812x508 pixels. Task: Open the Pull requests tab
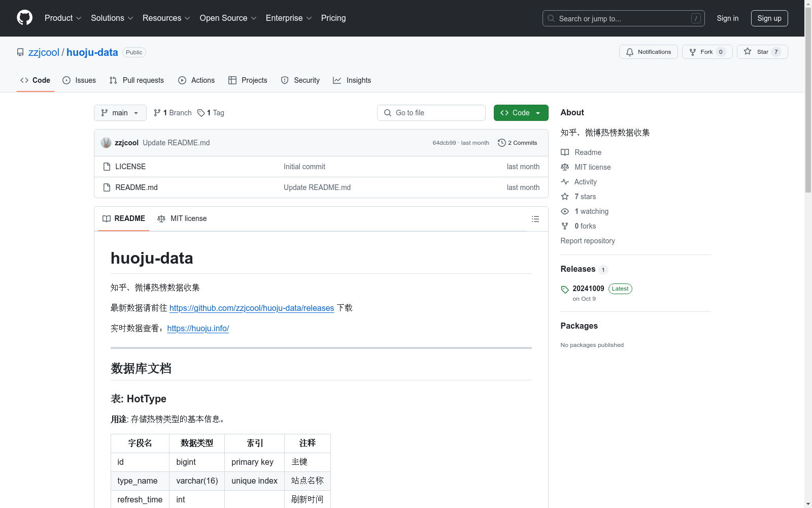coord(137,80)
